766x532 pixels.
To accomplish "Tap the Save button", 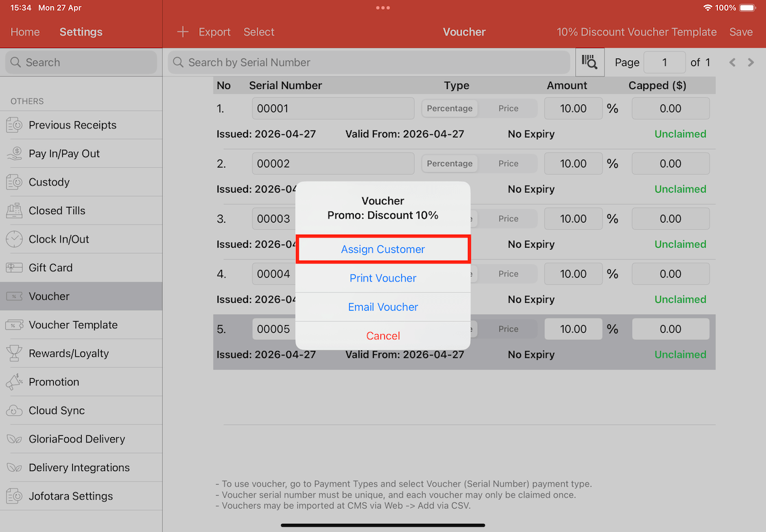I will [741, 32].
